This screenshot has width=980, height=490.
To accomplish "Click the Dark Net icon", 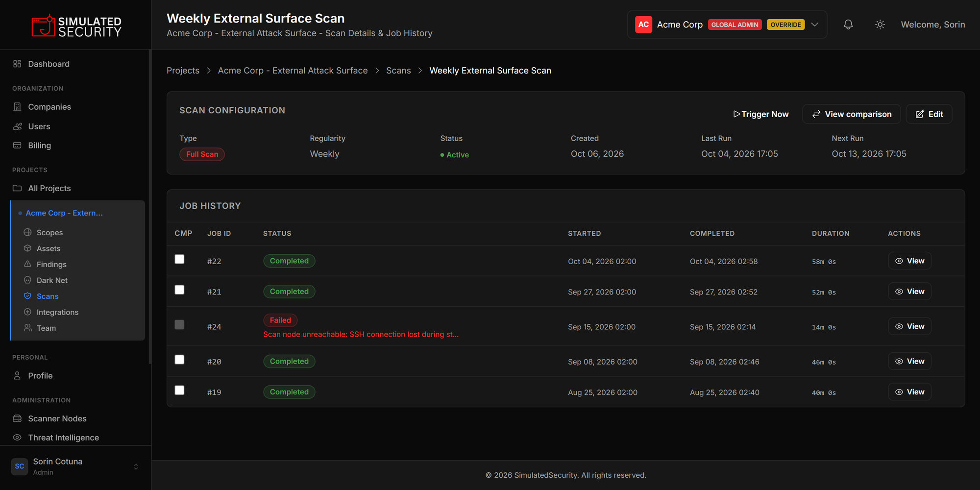I will pyautogui.click(x=27, y=280).
